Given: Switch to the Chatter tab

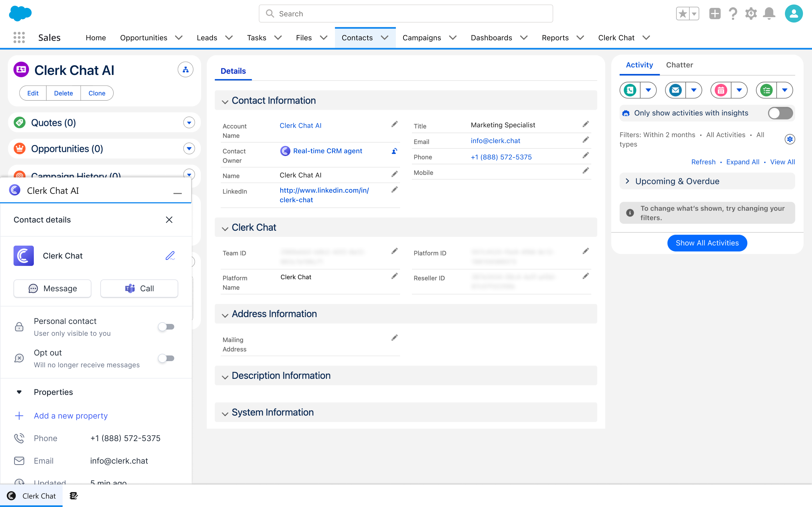Looking at the screenshot, I should (x=679, y=65).
